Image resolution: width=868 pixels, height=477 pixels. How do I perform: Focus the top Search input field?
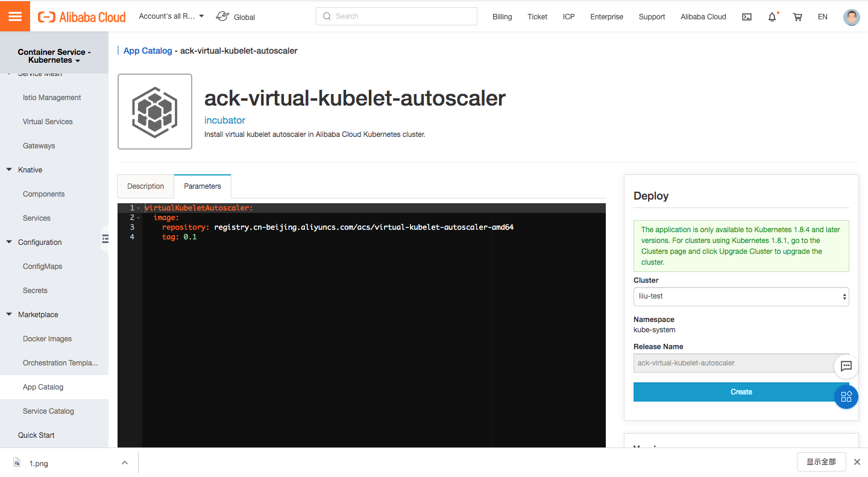coord(396,16)
